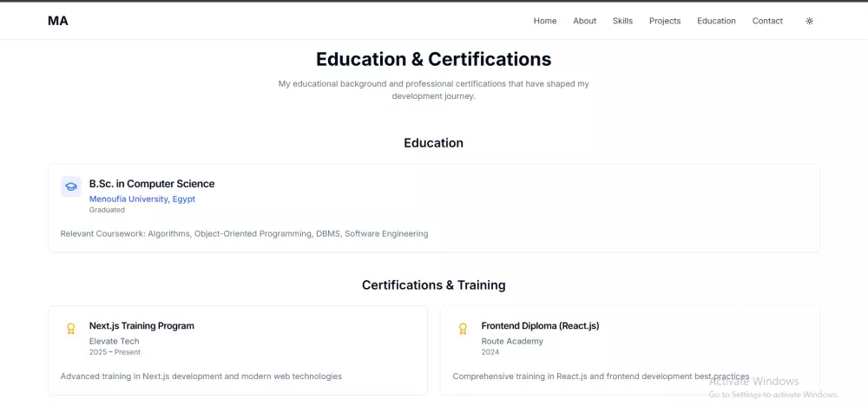The height and width of the screenshot is (406, 868).
Task: Click the Relevant Coursework description line
Action: [x=244, y=233]
